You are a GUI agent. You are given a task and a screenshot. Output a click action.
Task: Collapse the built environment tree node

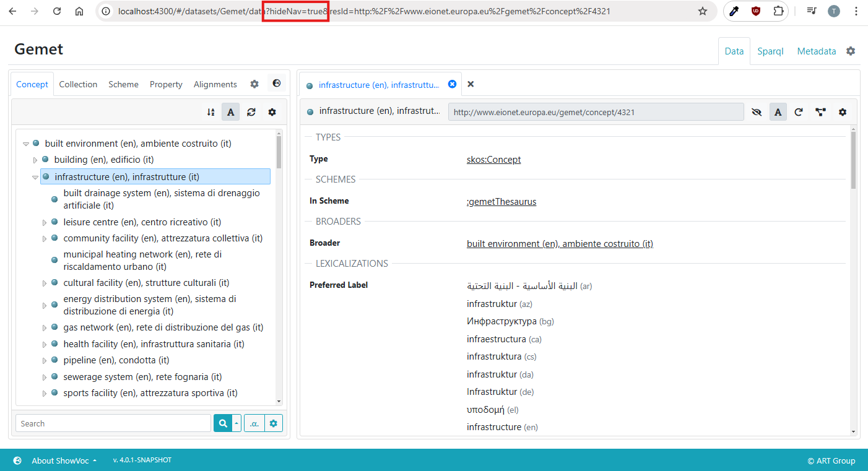coord(26,144)
